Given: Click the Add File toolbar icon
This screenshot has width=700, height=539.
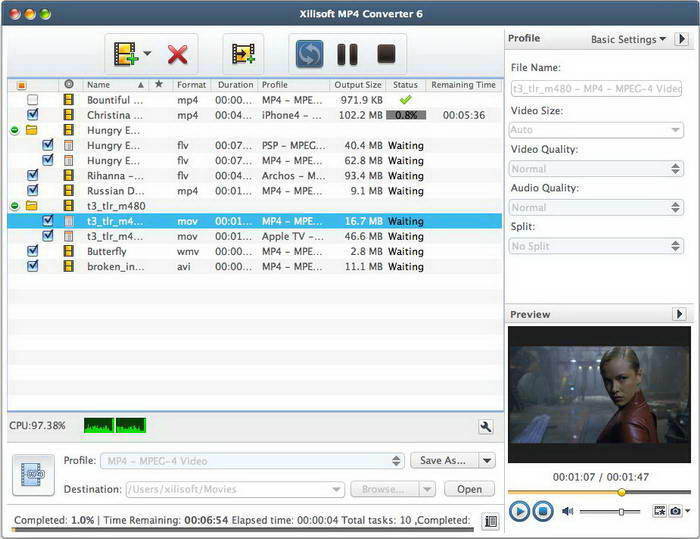Looking at the screenshot, I should pos(125,54).
